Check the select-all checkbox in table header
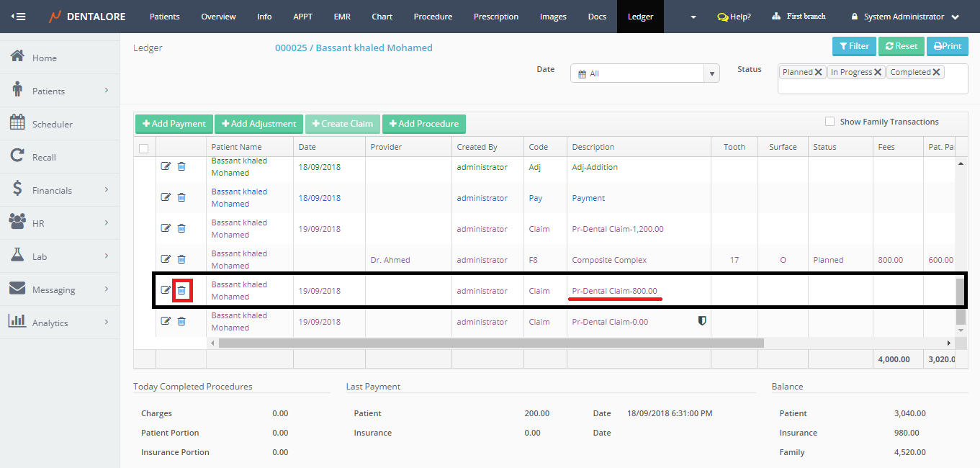 (143, 148)
